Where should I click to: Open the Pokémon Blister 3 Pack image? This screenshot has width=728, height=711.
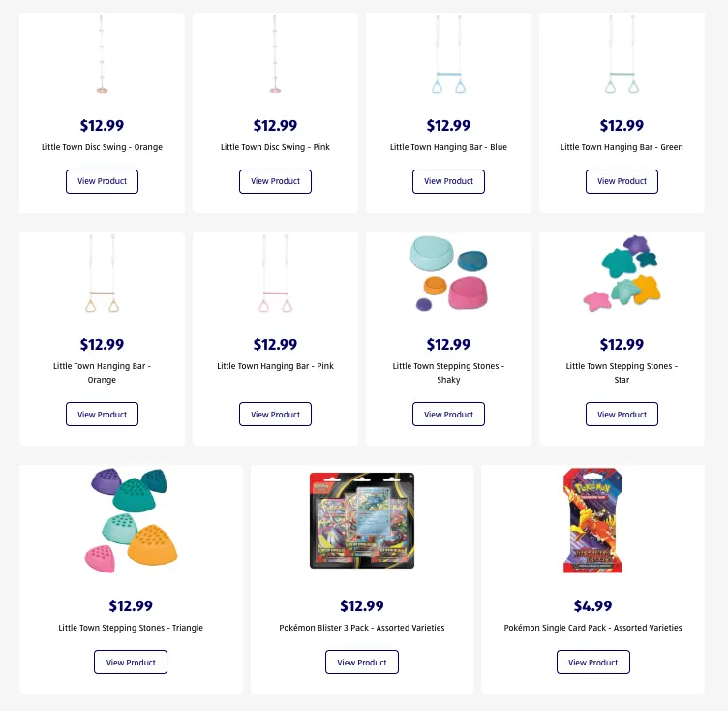pos(362,520)
